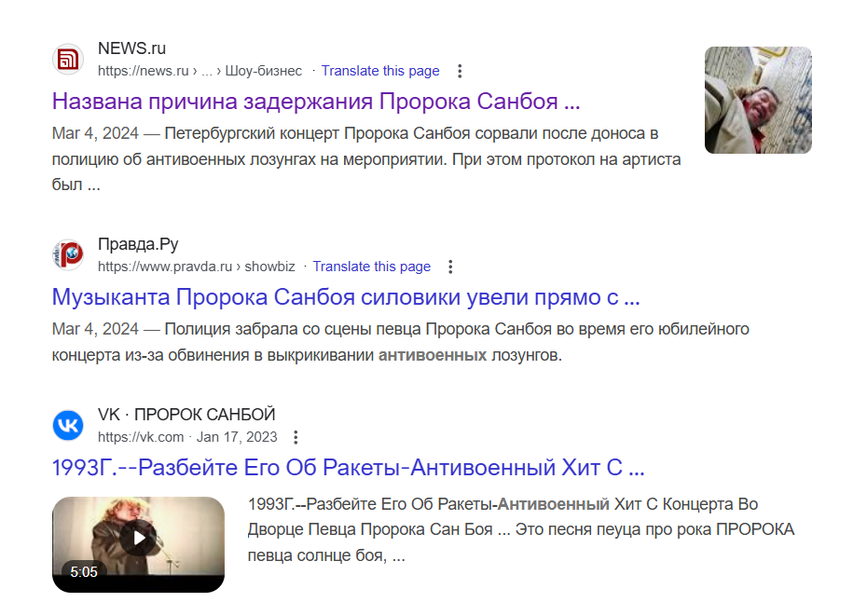Click the NEWS.ru article thumbnail image
The image size is (867, 616).
coord(758,100)
